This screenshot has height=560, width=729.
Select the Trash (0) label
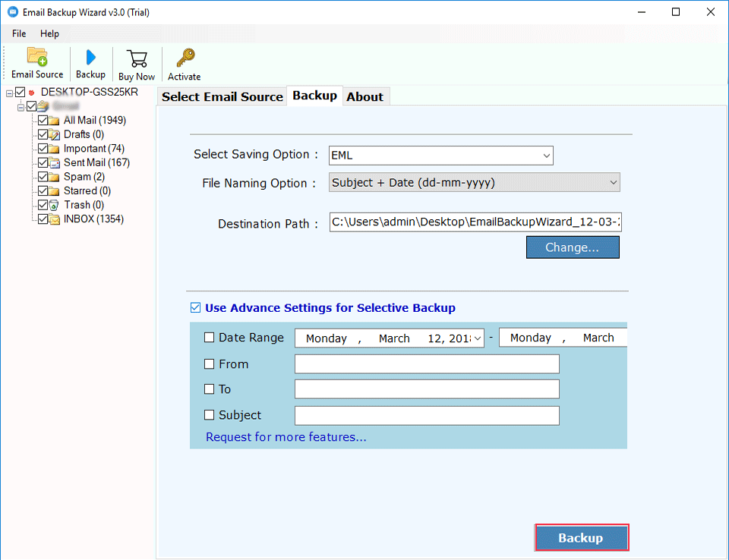[x=84, y=204]
